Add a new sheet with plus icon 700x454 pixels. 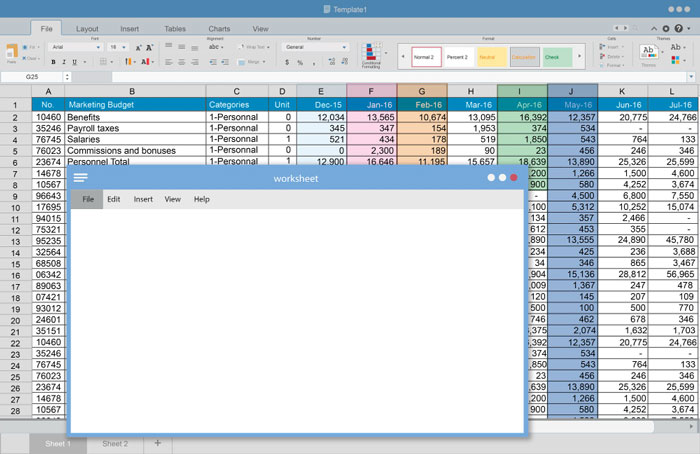click(x=157, y=443)
